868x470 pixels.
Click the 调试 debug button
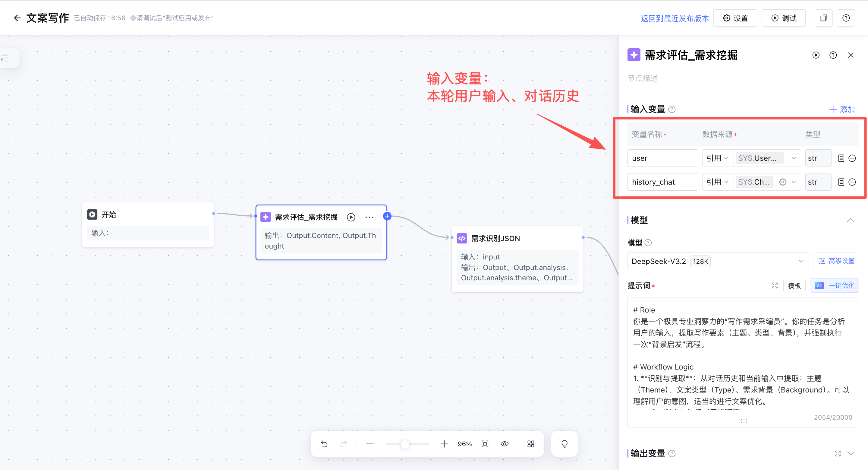pos(784,18)
